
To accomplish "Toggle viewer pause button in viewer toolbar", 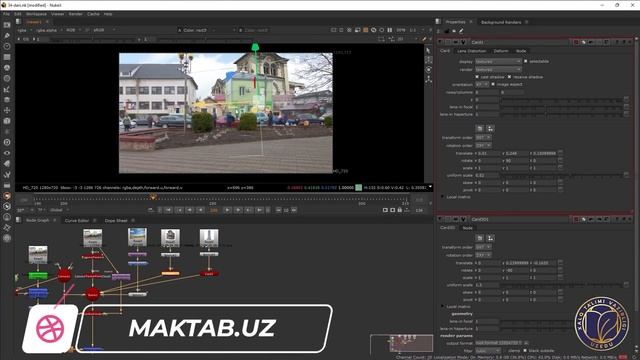I will pos(390,30).
